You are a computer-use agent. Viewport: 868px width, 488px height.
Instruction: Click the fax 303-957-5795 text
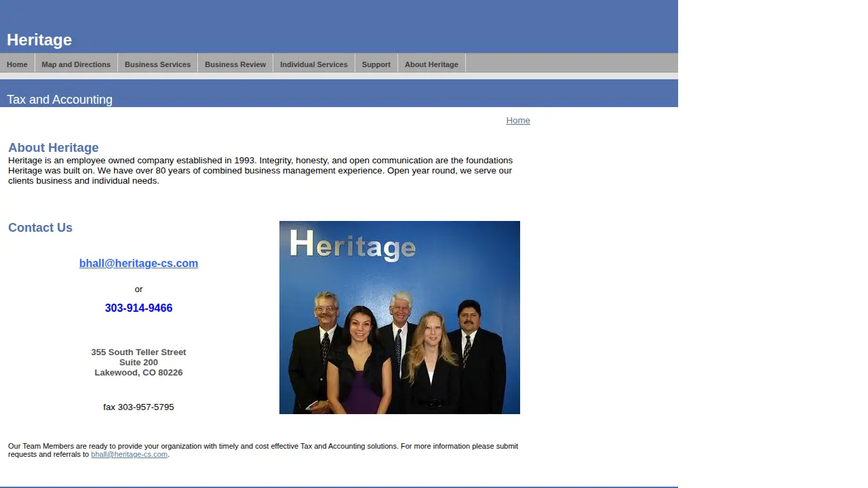[x=138, y=407]
